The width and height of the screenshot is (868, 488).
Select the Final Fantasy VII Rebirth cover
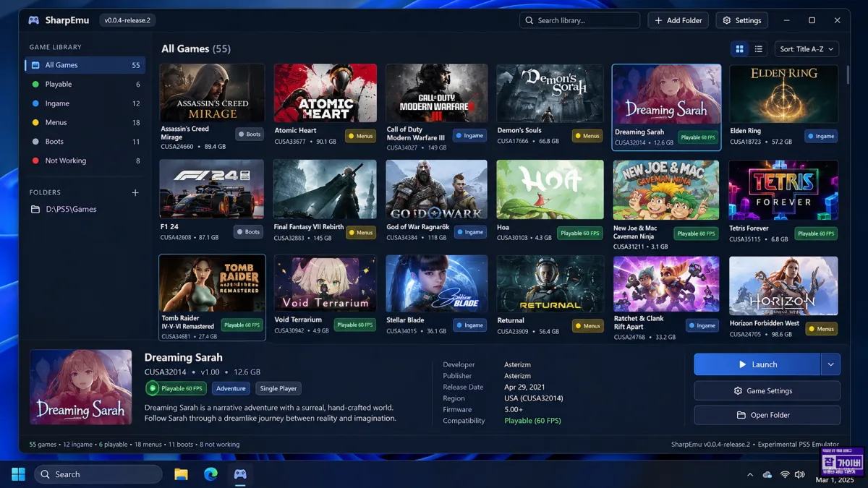pyautogui.click(x=325, y=189)
